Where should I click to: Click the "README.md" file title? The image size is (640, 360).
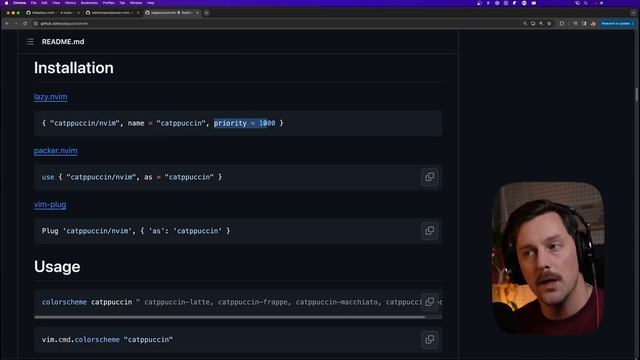pyautogui.click(x=63, y=42)
